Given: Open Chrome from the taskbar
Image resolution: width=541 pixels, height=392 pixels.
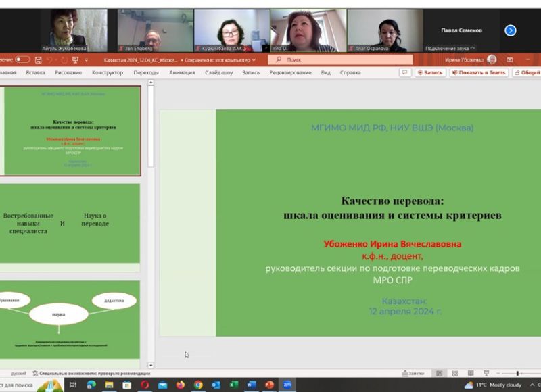Looking at the screenshot, I should click(x=198, y=385).
